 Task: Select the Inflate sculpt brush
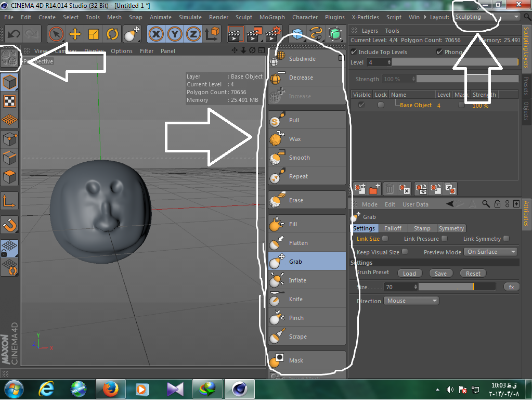(x=307, y=280)
